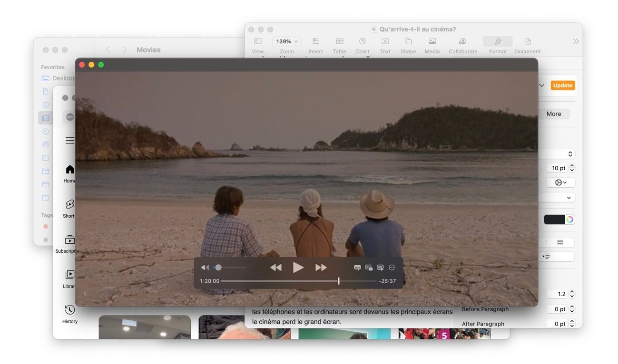
Task: Expand the Pages toolbar overflow chevrons
Action: click(x=576, y=41)
